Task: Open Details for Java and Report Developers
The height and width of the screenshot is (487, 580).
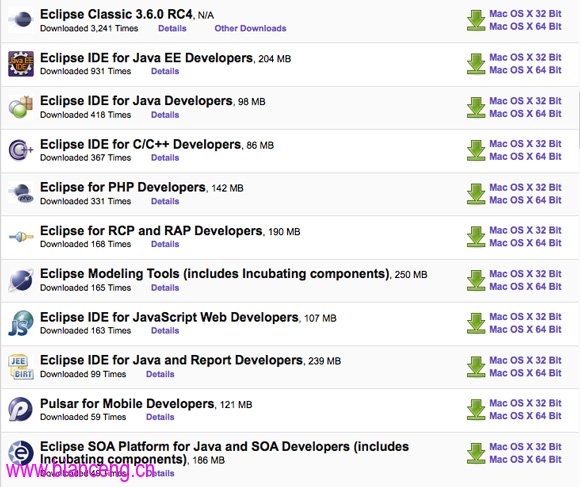Action: (x=160, y=374)
